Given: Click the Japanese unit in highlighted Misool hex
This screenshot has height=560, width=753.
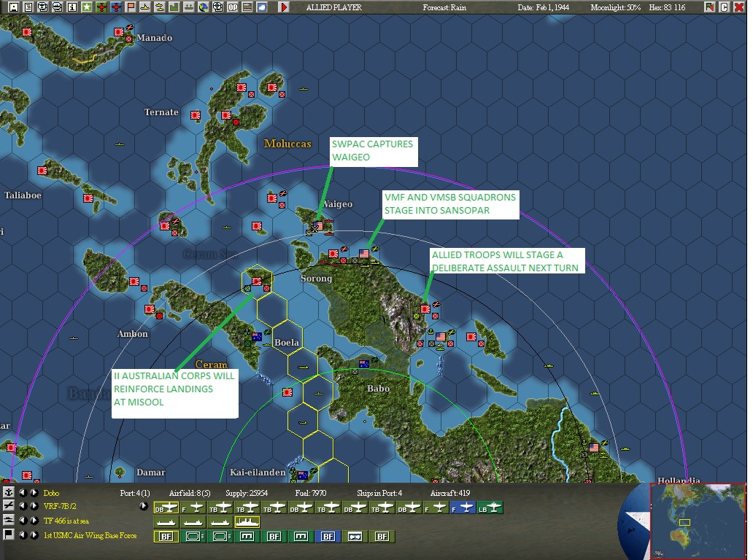Looking at the screenshot, I should pos(257,281).
